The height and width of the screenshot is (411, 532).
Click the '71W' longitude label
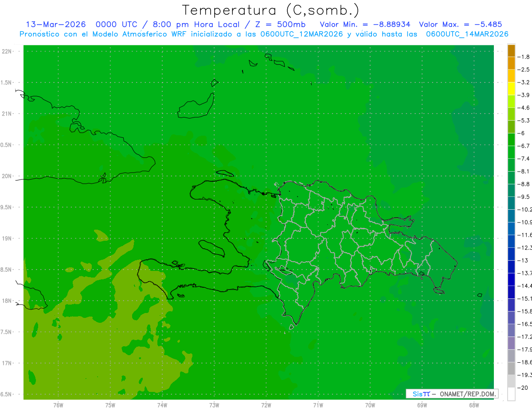(x=318, y=405)
